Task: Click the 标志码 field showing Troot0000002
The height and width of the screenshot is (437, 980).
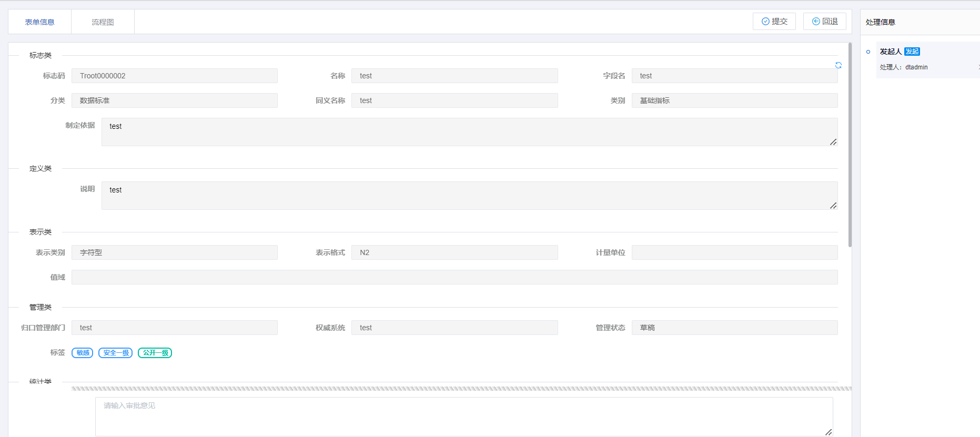Action: pos(174,76)
